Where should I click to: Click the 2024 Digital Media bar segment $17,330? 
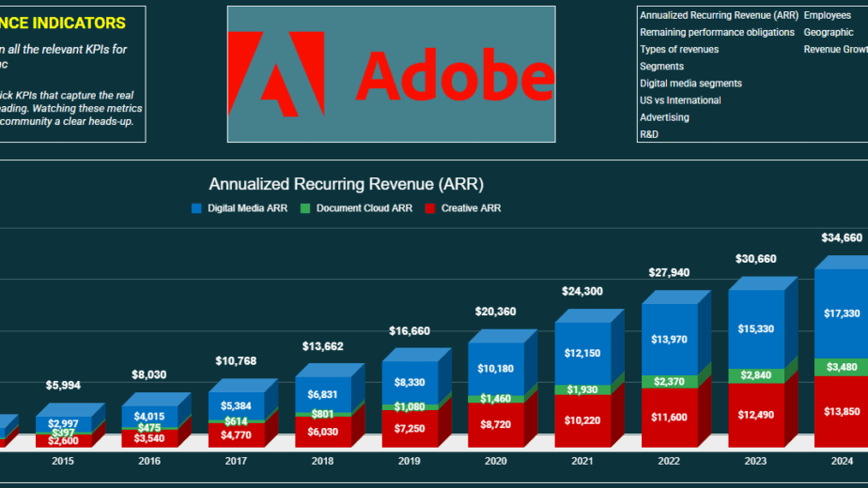[841, 313]
